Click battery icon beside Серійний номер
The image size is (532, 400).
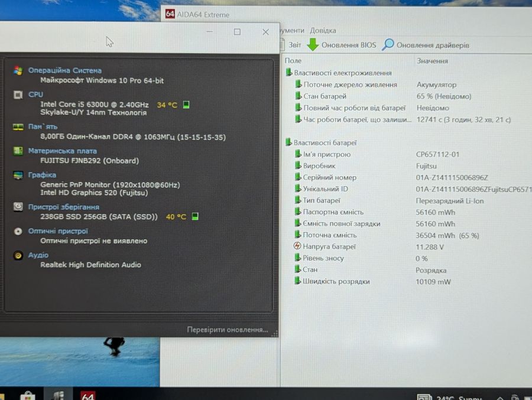pos(298,177)
